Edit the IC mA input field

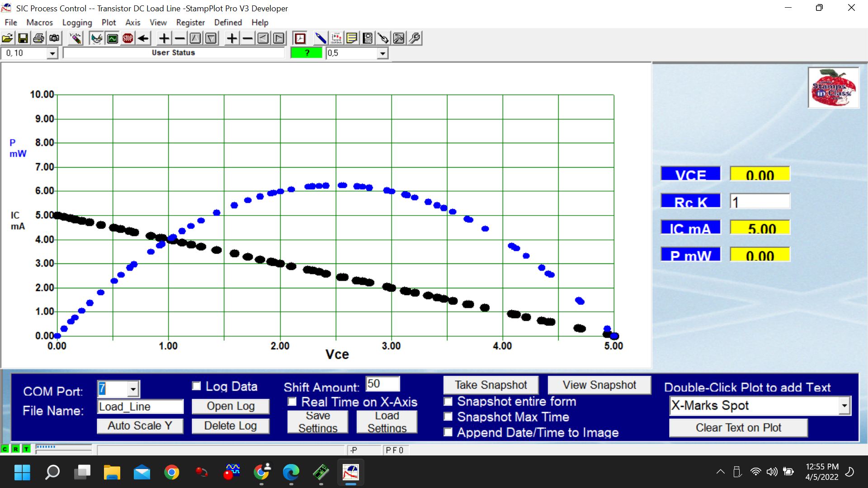759,228
